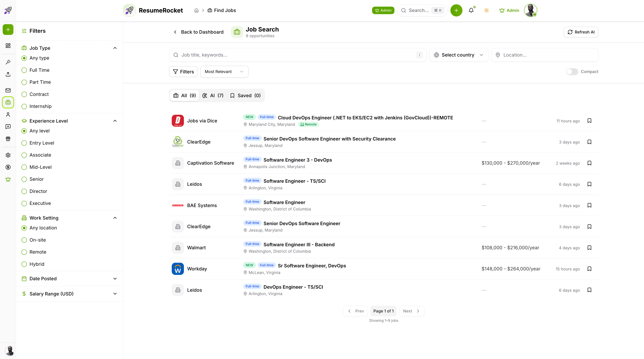Screen dimensions: 644x359
Task: Bookmark the Walmart Software Engineer III job
Action: pyautogui.click(x=589, y=248)
